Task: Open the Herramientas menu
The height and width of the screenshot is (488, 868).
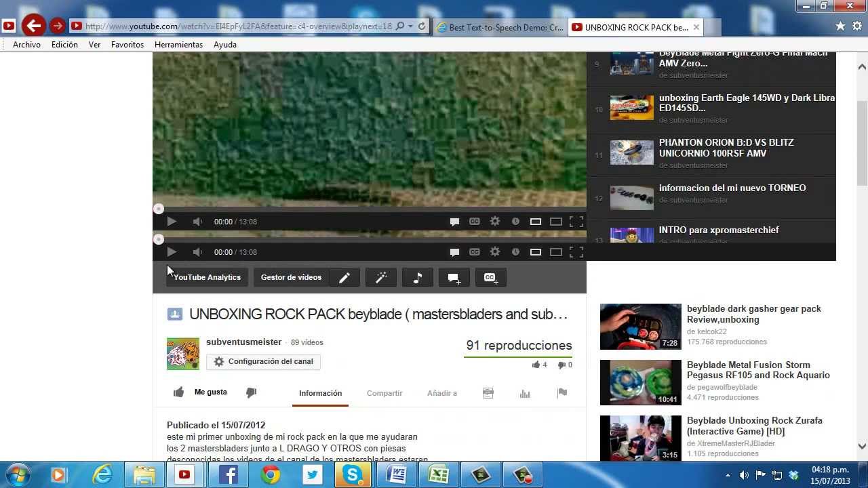Action: (x=178, y=45)
